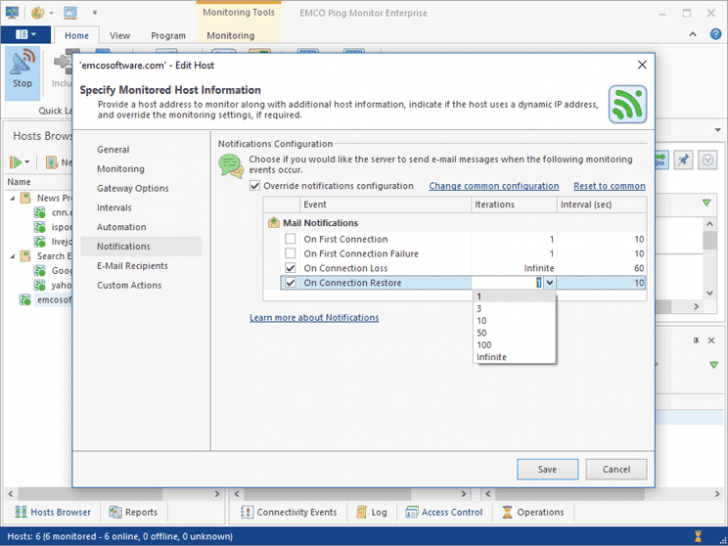
Task: Click the pin icon in the right panel
Action: 684,160
